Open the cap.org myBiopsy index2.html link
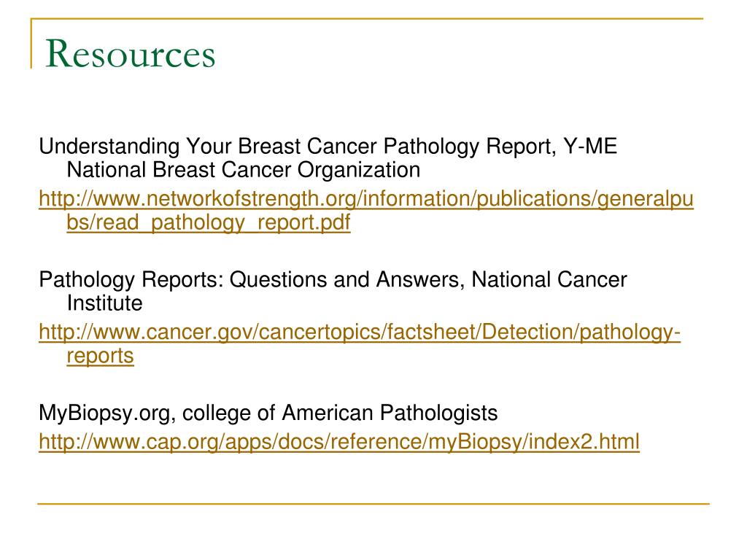 point(338,441)
